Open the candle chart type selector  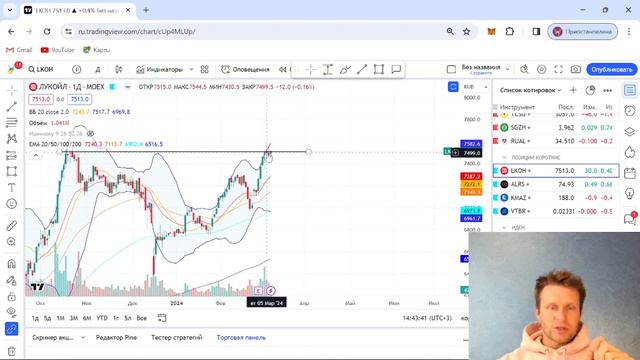click(x=119, y=69)
